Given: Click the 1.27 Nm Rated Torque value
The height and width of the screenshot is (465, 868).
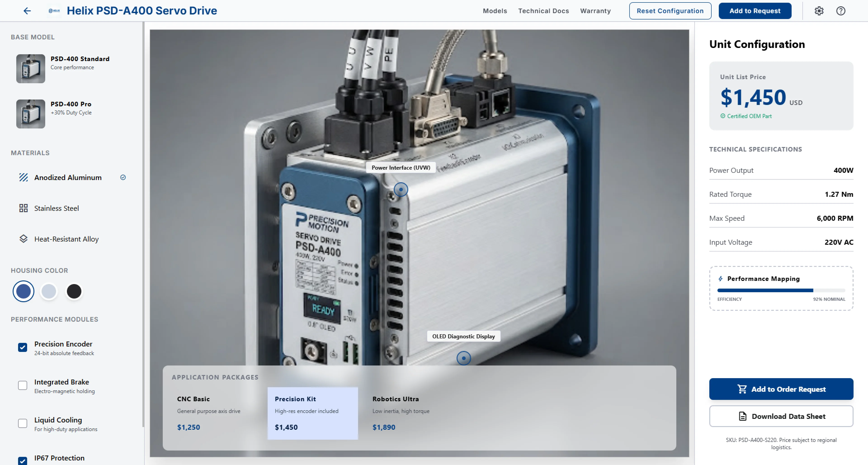Looking at the screenshot, I should coord(839,194).
